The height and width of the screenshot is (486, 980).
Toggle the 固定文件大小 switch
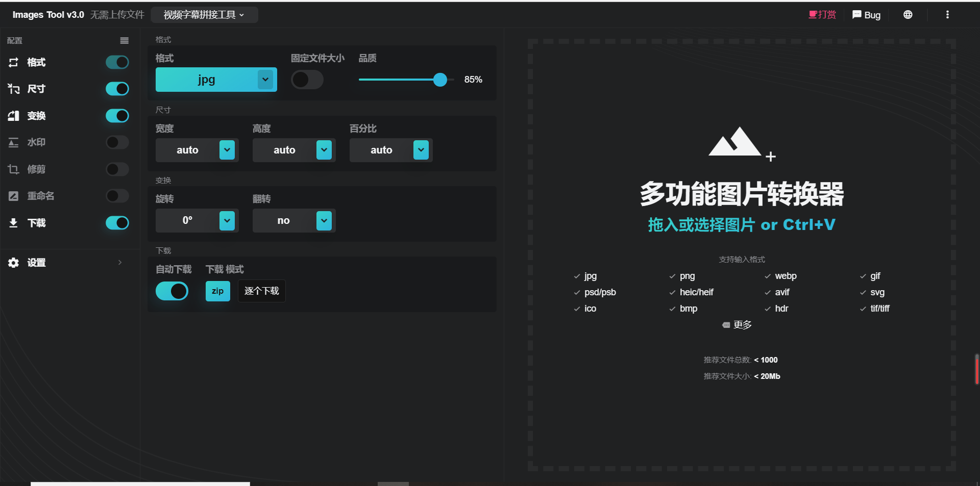point(307,80)
